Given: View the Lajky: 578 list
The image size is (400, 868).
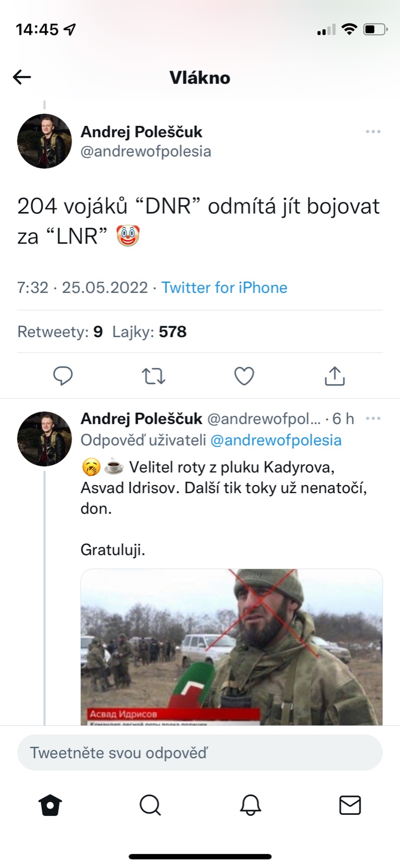Looking at the screenshot, I should (x=149, y=331).
